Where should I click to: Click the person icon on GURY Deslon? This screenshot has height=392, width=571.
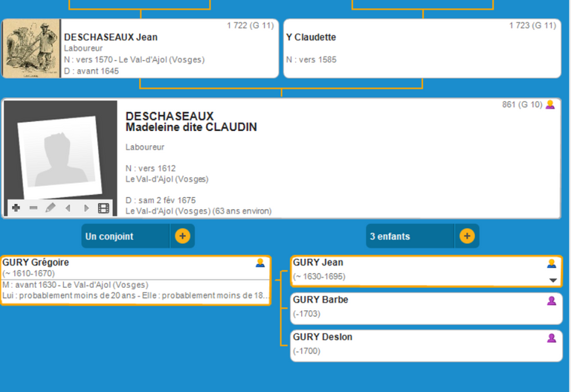552,338
